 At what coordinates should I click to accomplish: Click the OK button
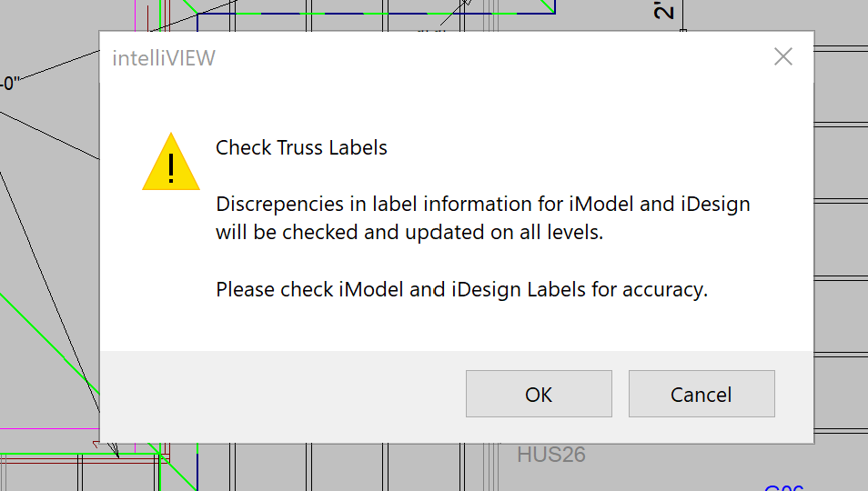click(x=539, y=394)
